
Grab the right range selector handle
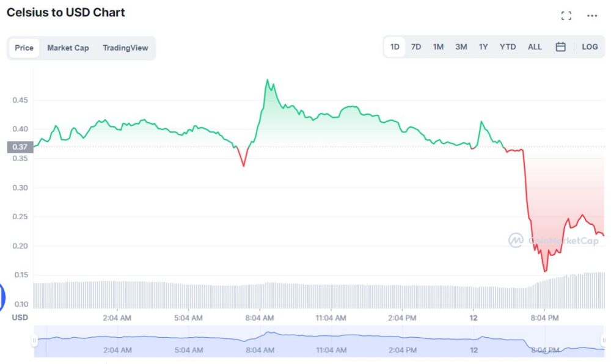coord(604,340)
